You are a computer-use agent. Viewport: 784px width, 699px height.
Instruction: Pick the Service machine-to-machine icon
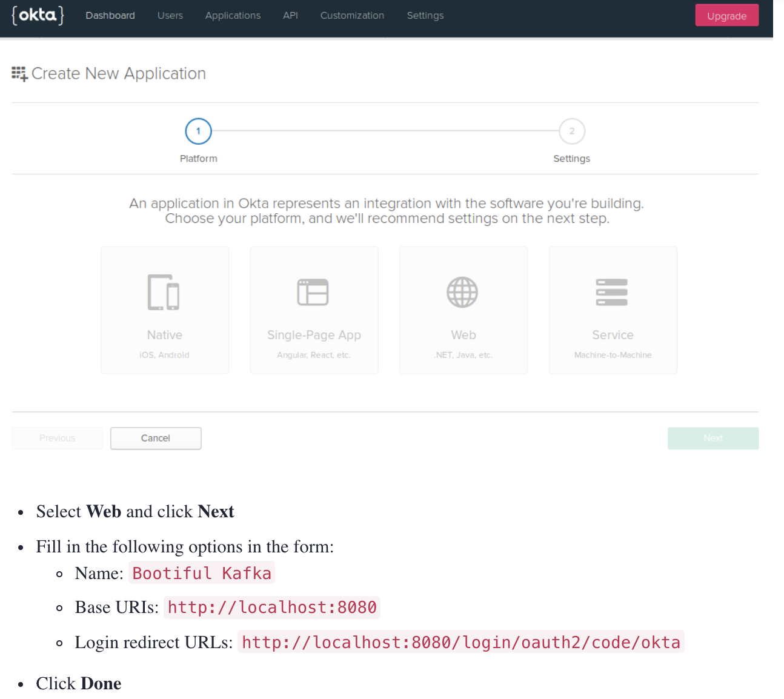coord(612,292)
